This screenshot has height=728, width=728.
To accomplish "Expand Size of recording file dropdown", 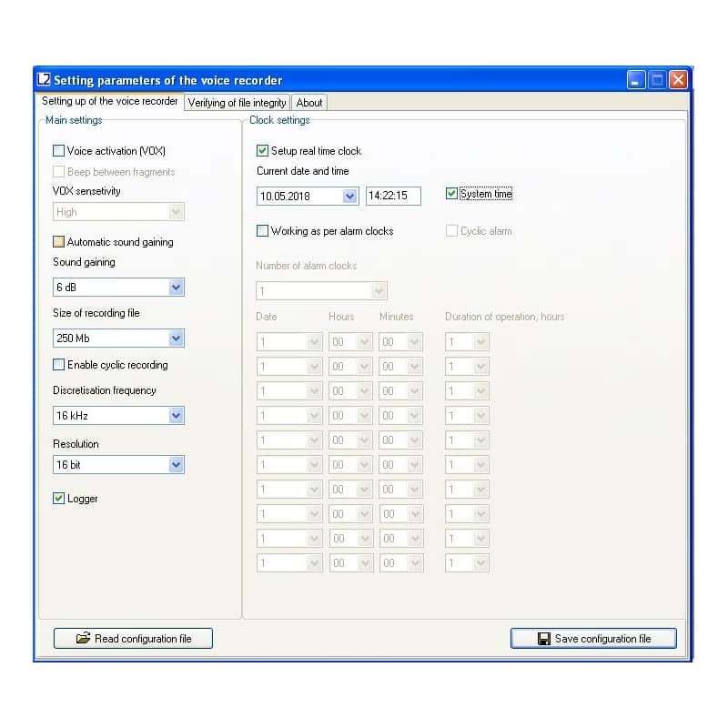I will pos(177,339).
